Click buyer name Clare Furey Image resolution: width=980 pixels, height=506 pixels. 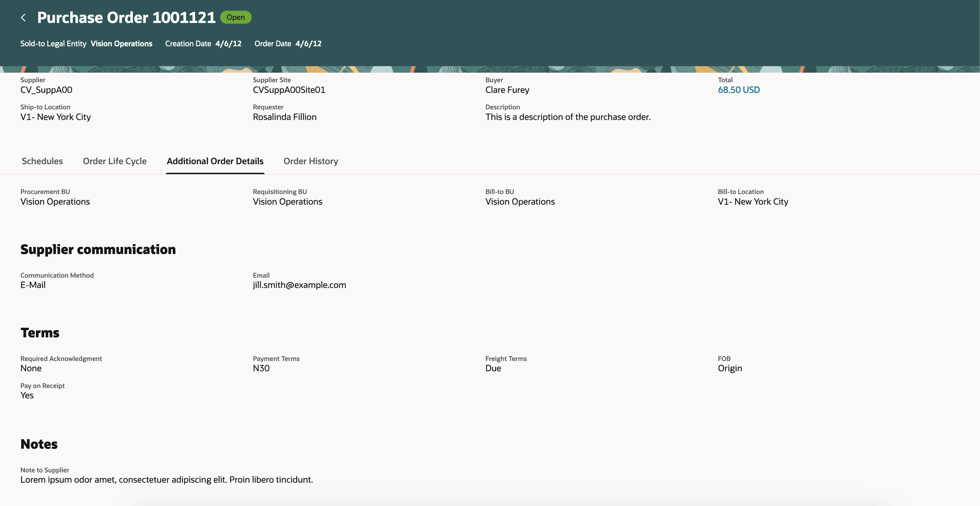tap(507, 90)
